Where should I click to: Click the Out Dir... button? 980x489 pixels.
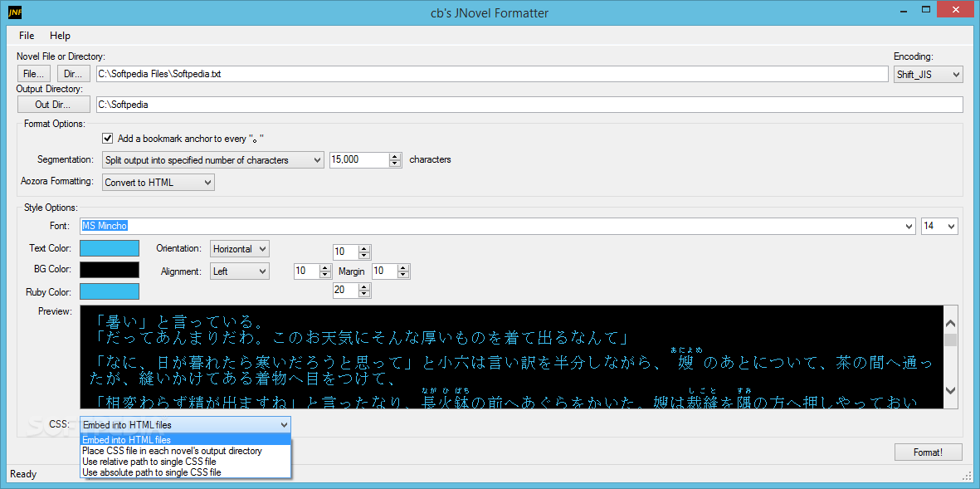pyautogui.click(x=53, y=105)
